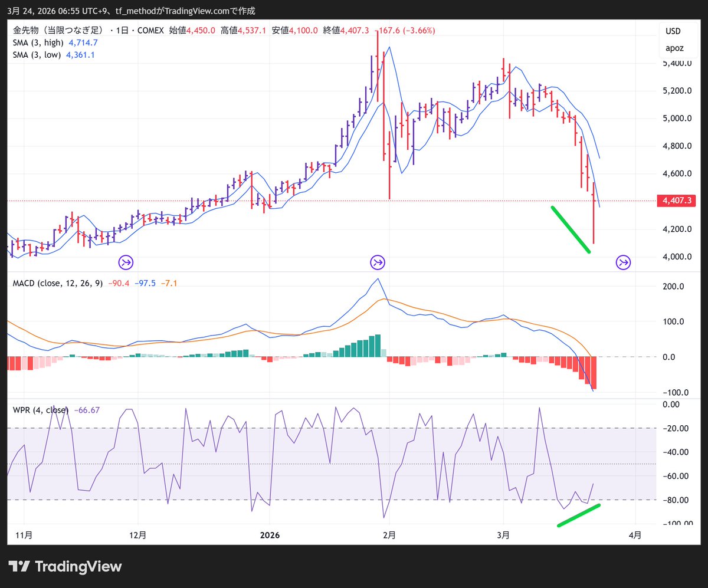The width and height of the screenshot is (708, 588).
Task: Select the WPR (4, close) indicator legend
Action: [41, 410]
